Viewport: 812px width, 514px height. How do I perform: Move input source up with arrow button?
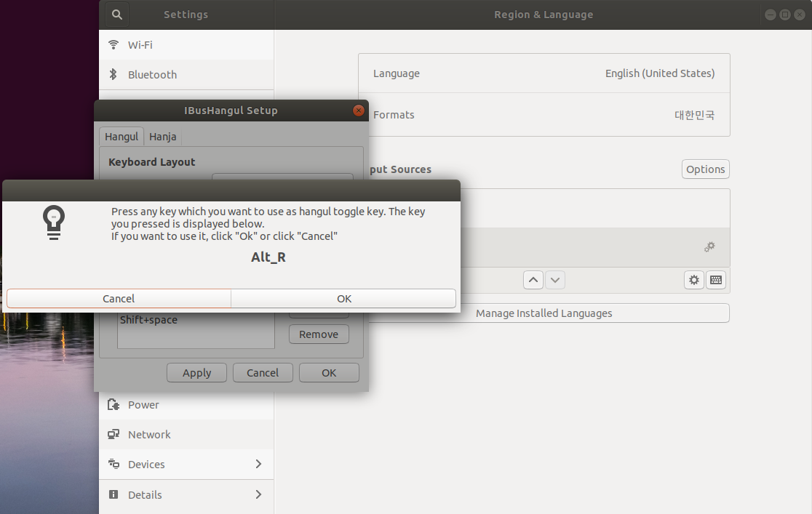pyautogui.click(x=533, y=280)
